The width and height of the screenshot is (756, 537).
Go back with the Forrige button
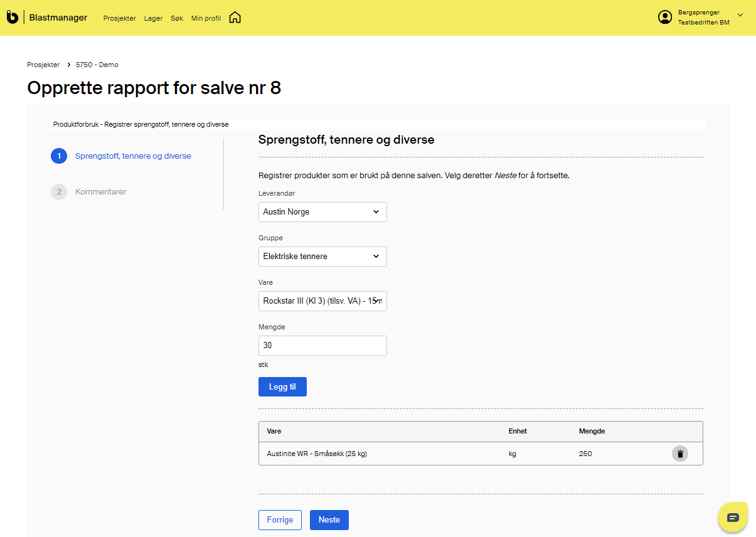[x=280, y=520]
